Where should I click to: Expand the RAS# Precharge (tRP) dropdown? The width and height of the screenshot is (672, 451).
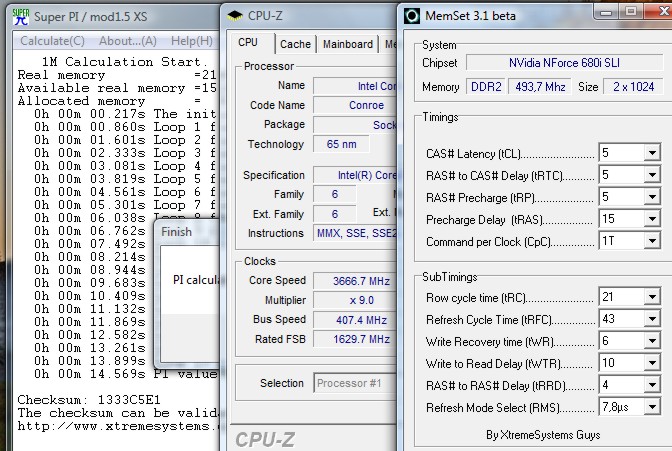point(652,197)
